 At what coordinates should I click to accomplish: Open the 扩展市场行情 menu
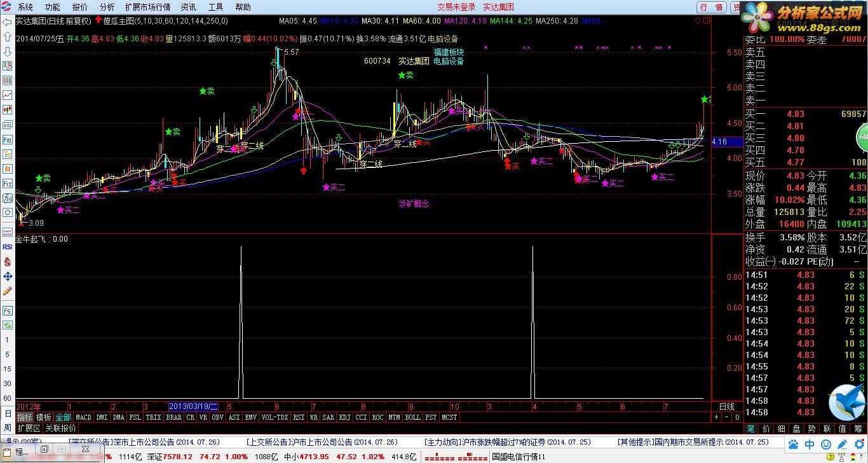click(x=148, y=7)
